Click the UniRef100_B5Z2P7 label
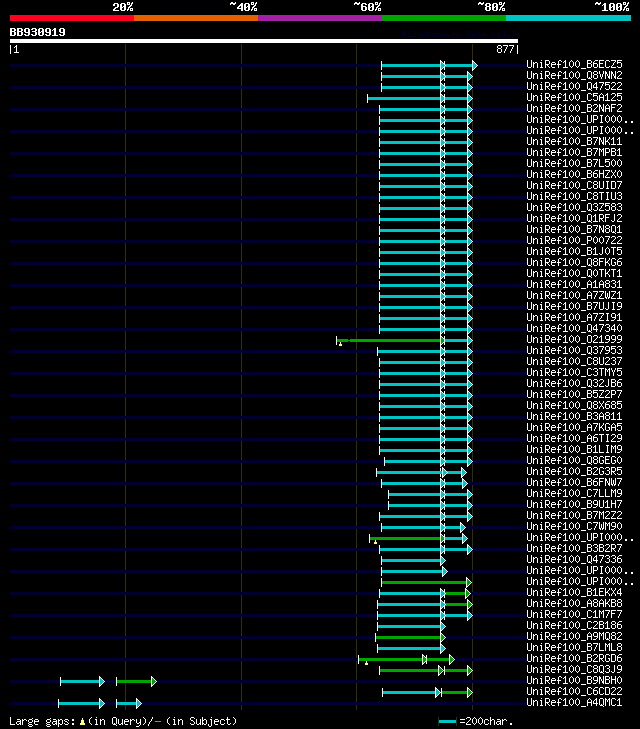 tap(574, 394)
